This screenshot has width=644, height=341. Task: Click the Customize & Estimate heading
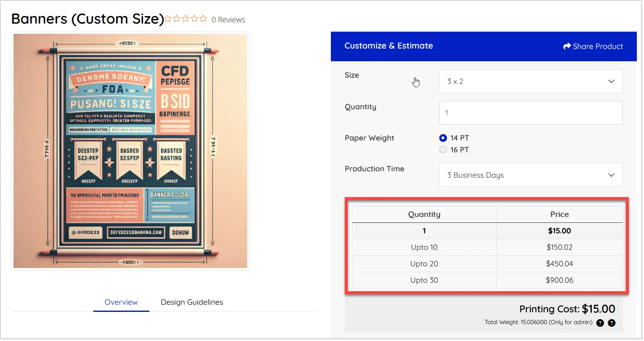(x=389, y=46)
